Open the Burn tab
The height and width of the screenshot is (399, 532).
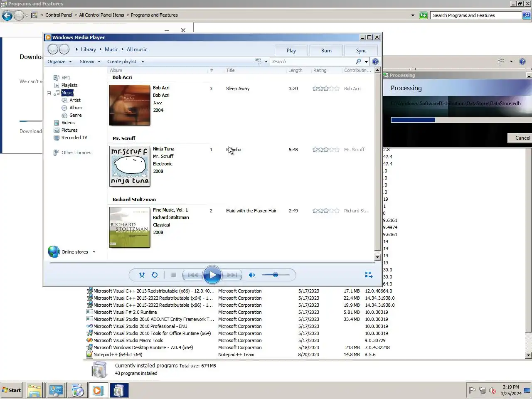click(326, 51)
